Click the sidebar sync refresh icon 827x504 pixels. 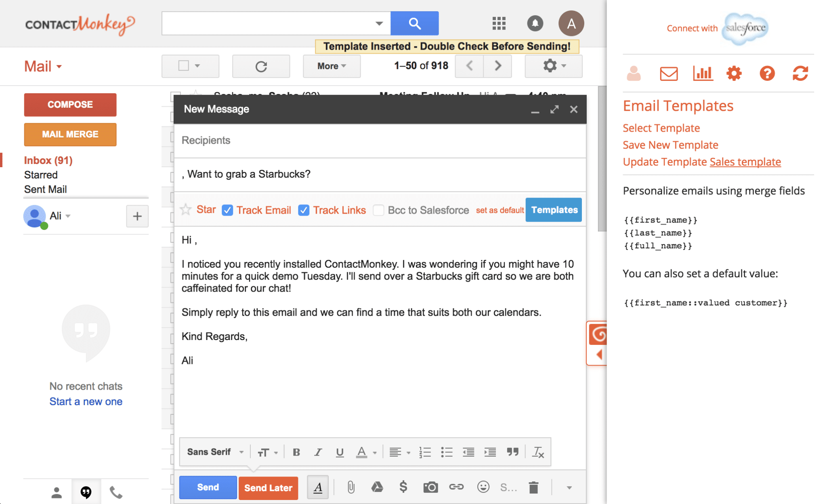click(x=800, y=73)
